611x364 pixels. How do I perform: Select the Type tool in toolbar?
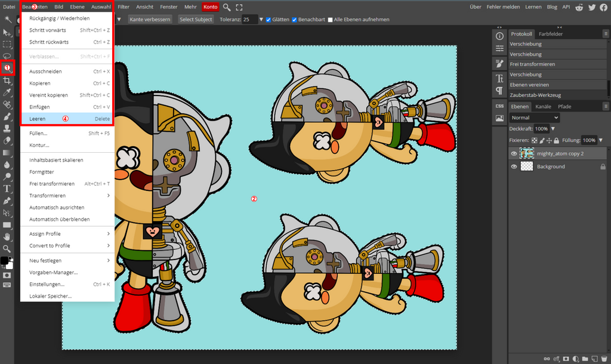[x=7, y=189]
